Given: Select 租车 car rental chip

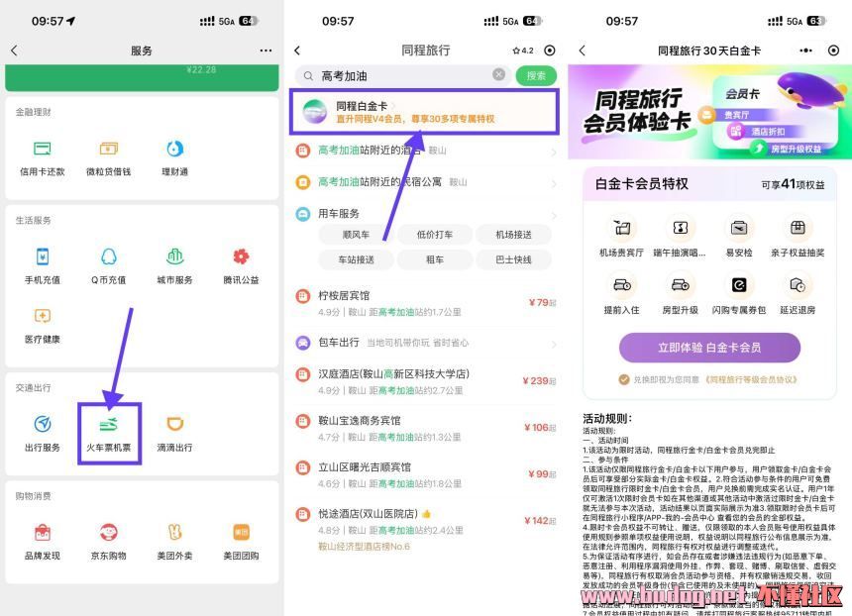Looking at the screenshot, I should [x=435, y=259].
